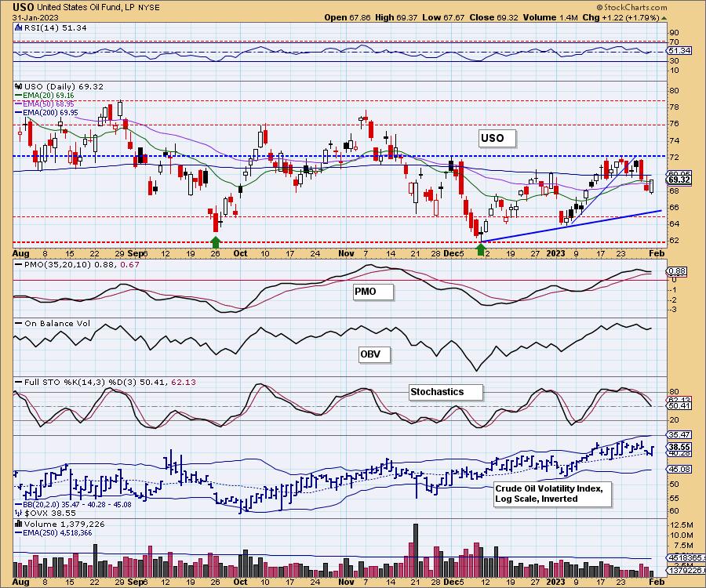Click the Oct label on the bottom date axis
706x588 pixels.
click(241, 582)
